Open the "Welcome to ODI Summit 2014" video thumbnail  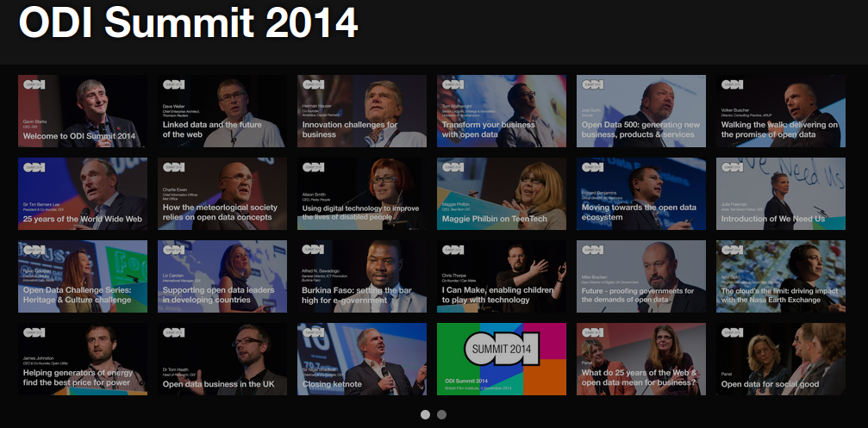click(83, 111)
